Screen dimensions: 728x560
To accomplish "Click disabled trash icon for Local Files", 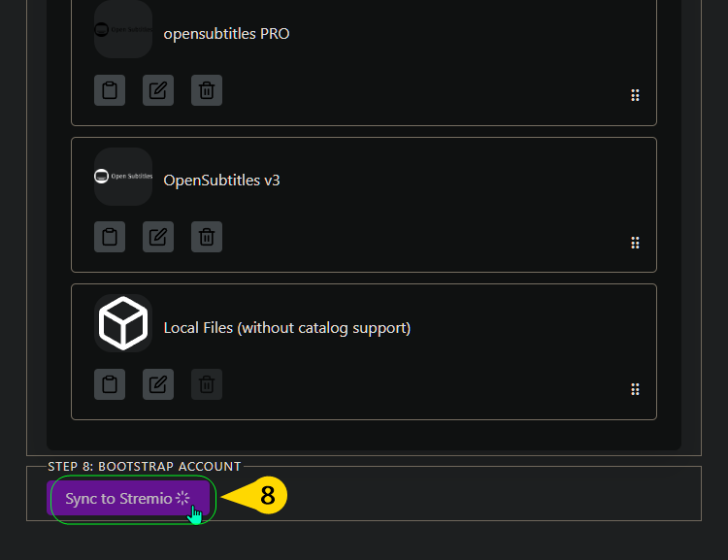I will [207, 384].
